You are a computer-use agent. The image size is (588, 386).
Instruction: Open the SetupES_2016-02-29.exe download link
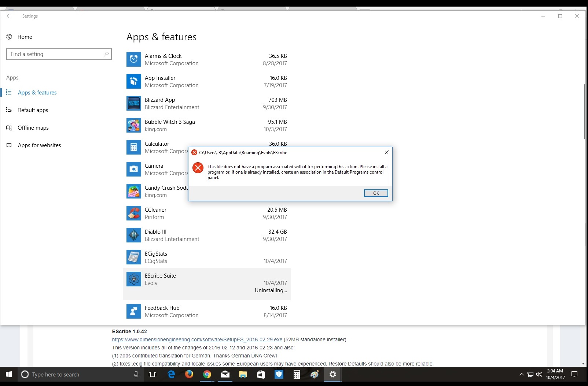pos(197,339)
